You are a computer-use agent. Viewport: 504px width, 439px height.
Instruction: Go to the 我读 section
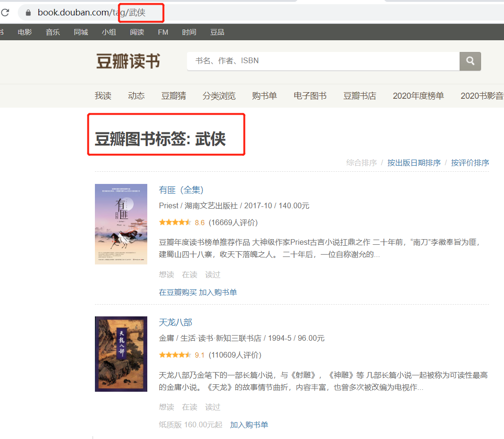tap(103, 96)
